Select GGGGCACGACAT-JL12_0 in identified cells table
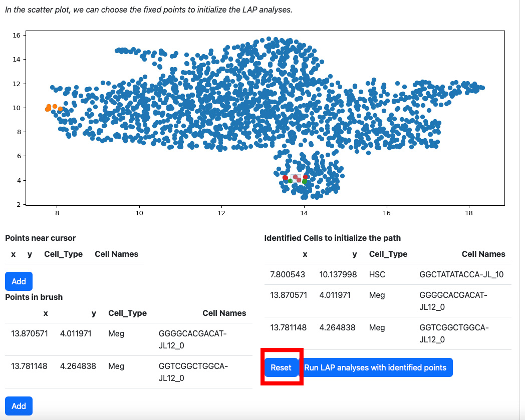The width and height of the screenshot is (525, 420). [453, 301]
